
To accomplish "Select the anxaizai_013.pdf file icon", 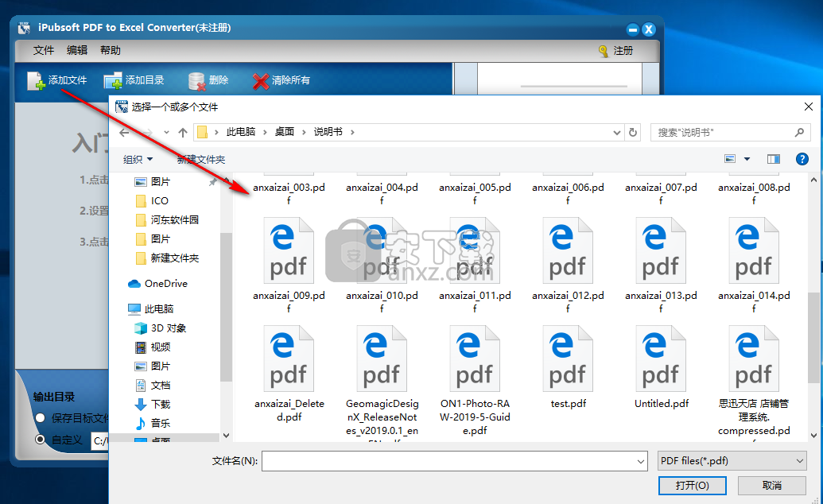I will [661, 251].
